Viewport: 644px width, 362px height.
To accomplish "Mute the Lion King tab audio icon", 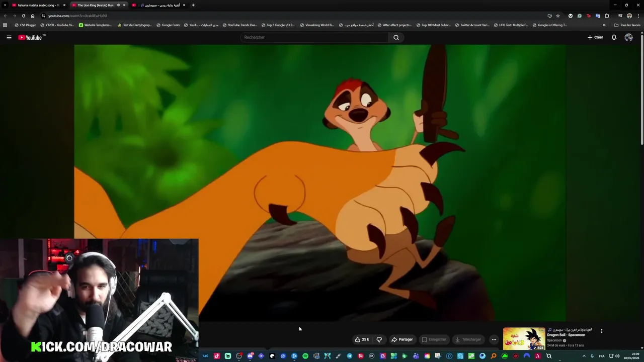I will pyautogui.click(x=118, y=5).
